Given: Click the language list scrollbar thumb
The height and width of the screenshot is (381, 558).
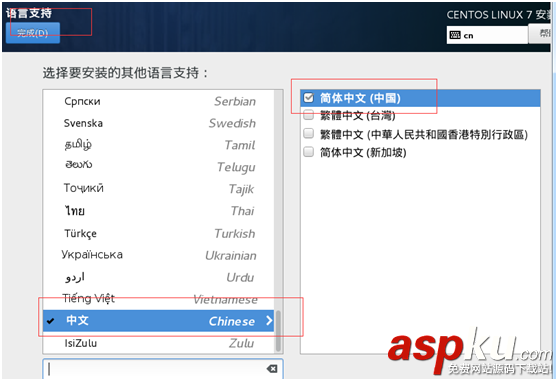Looking at the screenshot, I should 278,331.
